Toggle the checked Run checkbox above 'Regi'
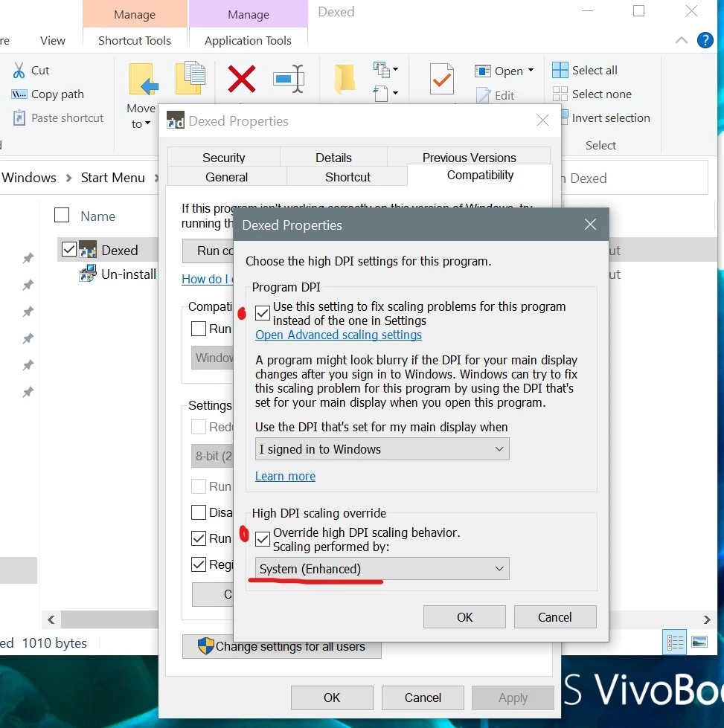The height and width of the screenshot is (728, 724). click(199, 538)
